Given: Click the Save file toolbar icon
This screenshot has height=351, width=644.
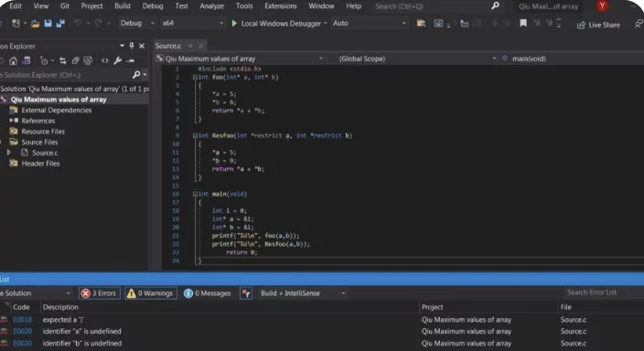Looking at the screenshot, I should [x=48, y=24].
